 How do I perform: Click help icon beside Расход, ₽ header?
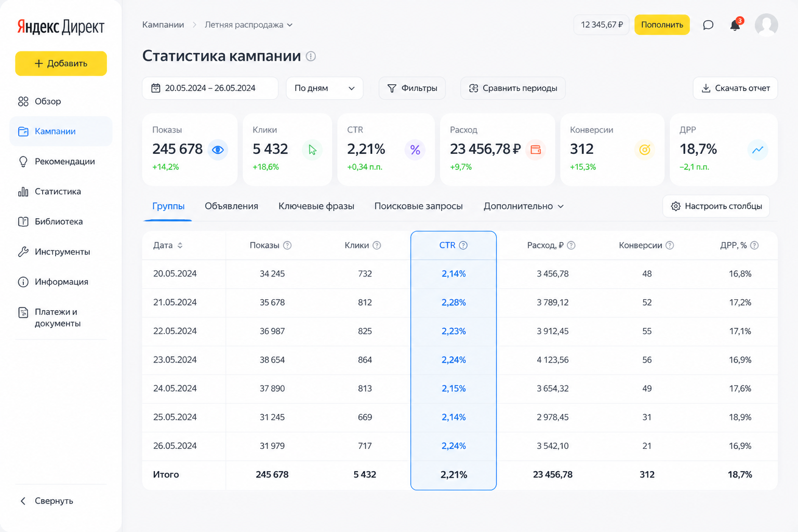(x=571, y=245)
